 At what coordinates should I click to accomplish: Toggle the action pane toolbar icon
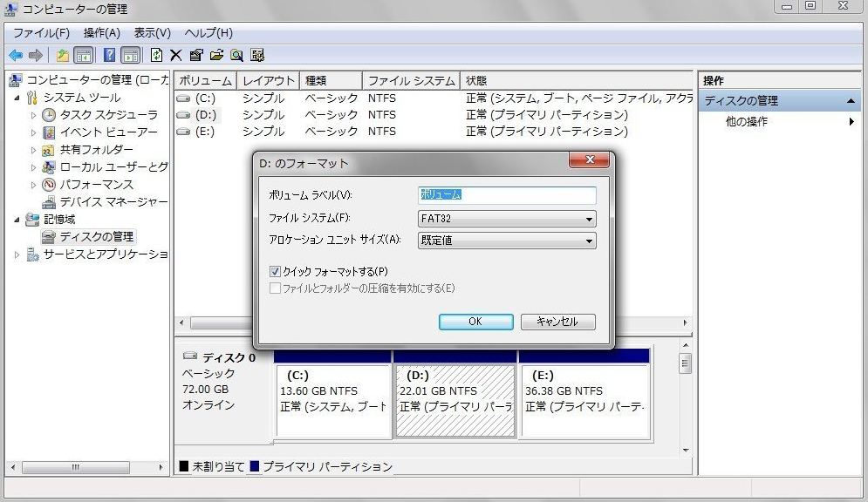coord(131,55)
